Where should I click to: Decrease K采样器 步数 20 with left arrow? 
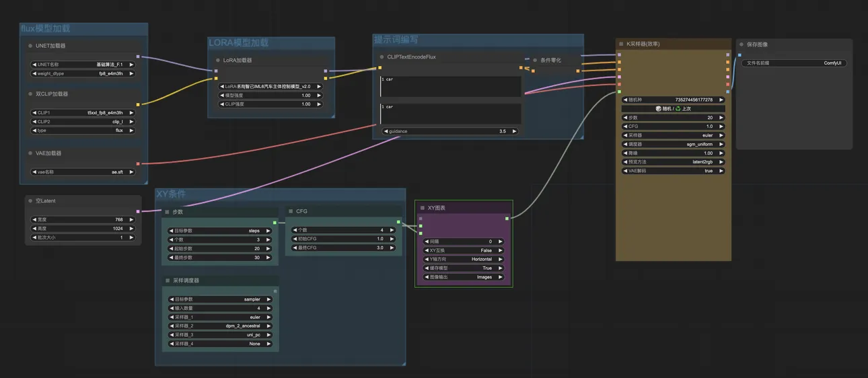pyautogui.click(x=625, y=118)
